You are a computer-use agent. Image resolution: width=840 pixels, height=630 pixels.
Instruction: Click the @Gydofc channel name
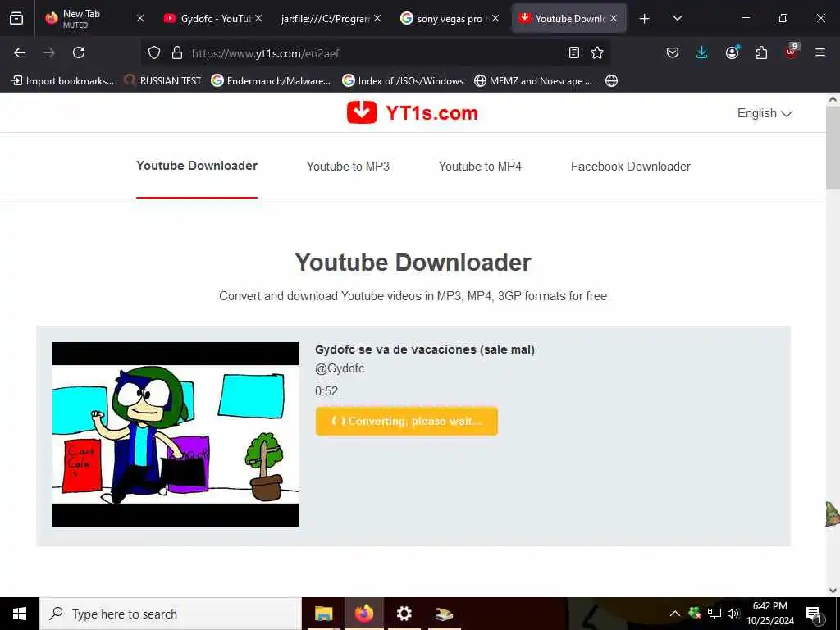click(340, 368)
